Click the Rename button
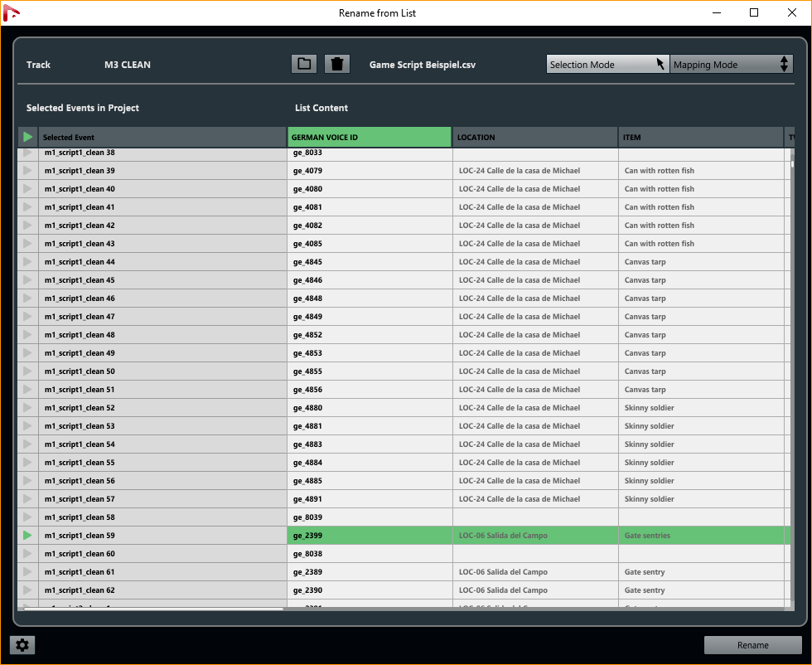The image size is (812, 665). click(x=753, y=645)
